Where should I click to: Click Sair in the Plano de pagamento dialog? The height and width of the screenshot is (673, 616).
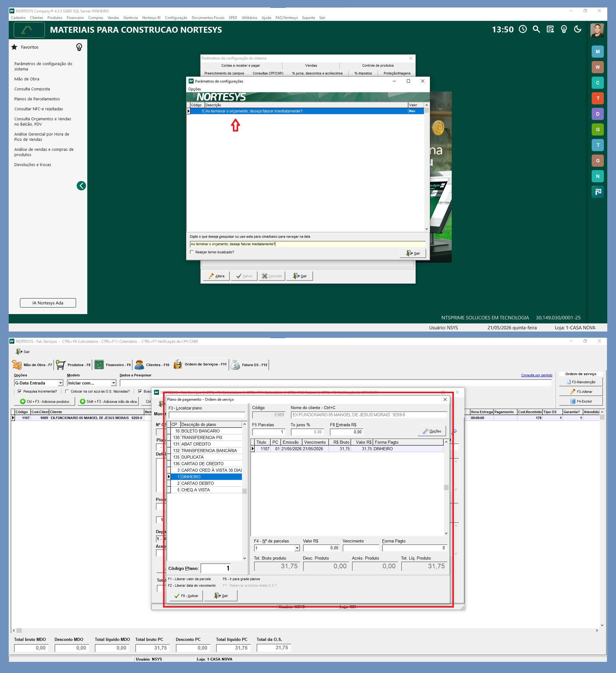tap(221, 596)
